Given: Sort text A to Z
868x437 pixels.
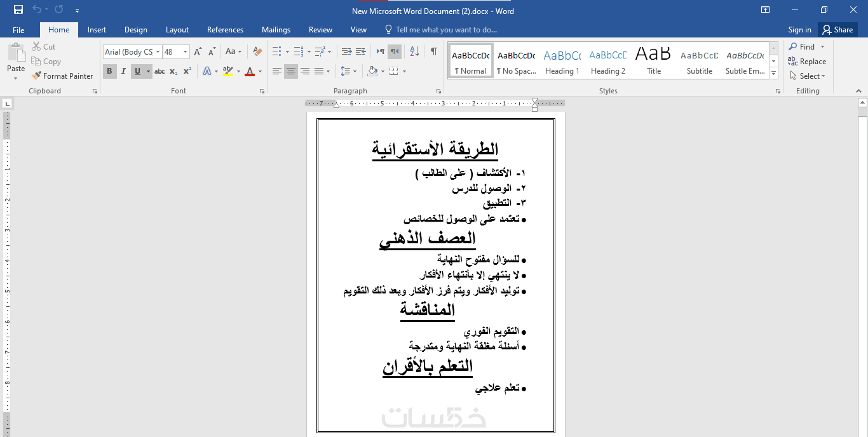Looking at the screenshot, I should (x=414, y=51).
